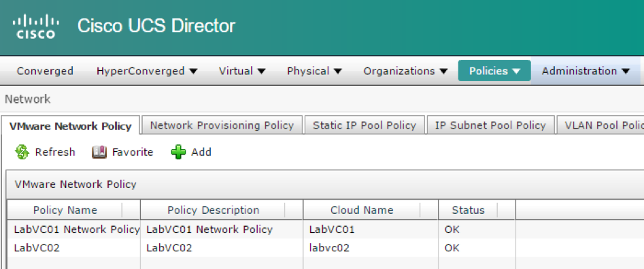
Task: Click the VMware Network Policy table title
Action: click(75, 185)
